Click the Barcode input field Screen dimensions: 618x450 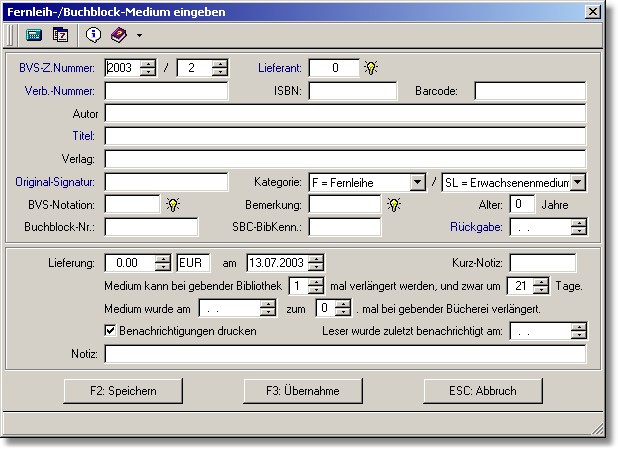[x=529, y=91]
